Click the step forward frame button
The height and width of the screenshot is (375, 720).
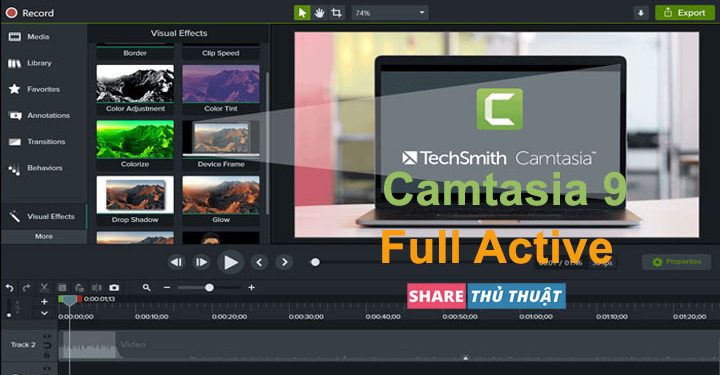click(201, 262)
